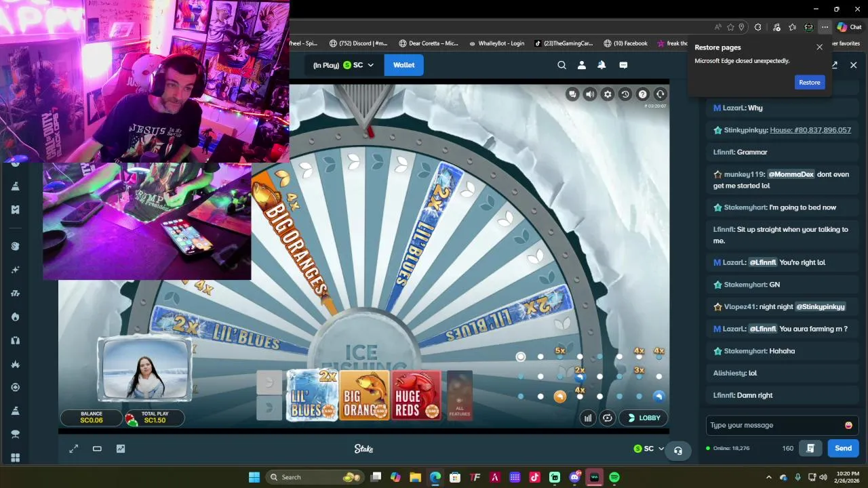Open the media control music note icon
Viewport: 868px width, 488px height.
point(776,27)
